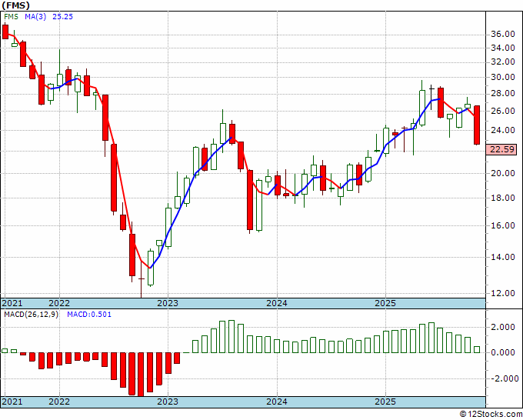Click the 16.00 price axis label
The width and height of the screenshot is (523, 420).
click(x=503, y=226)
